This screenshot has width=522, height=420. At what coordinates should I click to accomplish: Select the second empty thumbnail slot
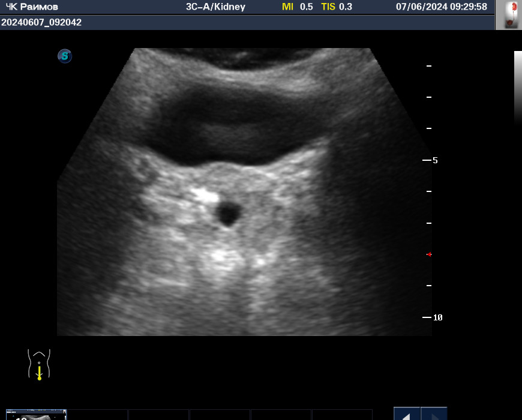pos(98,415)
